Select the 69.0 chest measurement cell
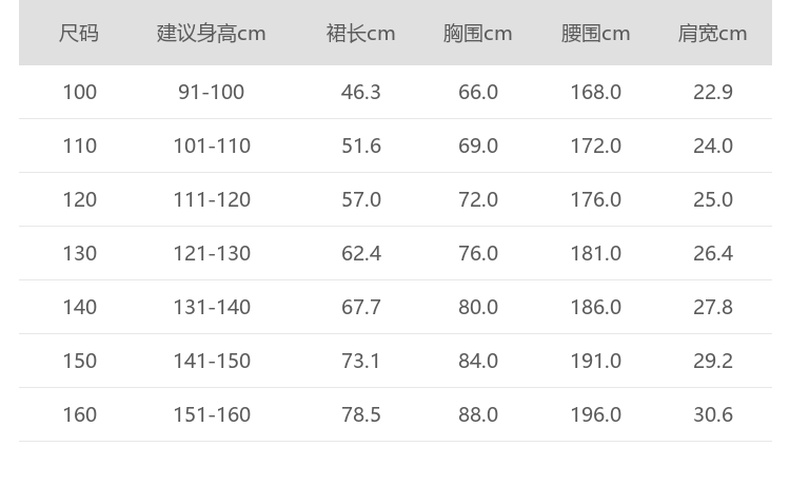 point(478,146)
